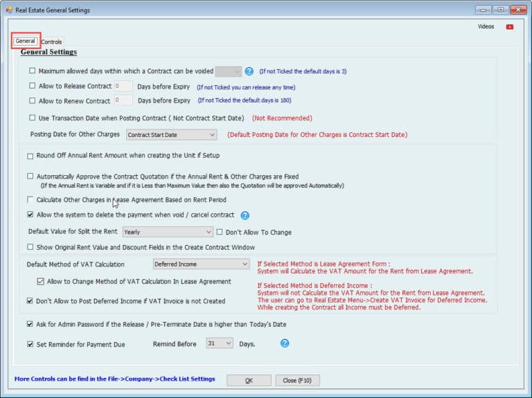Click the Real Estate General Settings window icon
This screenshot has width=532, height=398.
click(x=9, y=10)
